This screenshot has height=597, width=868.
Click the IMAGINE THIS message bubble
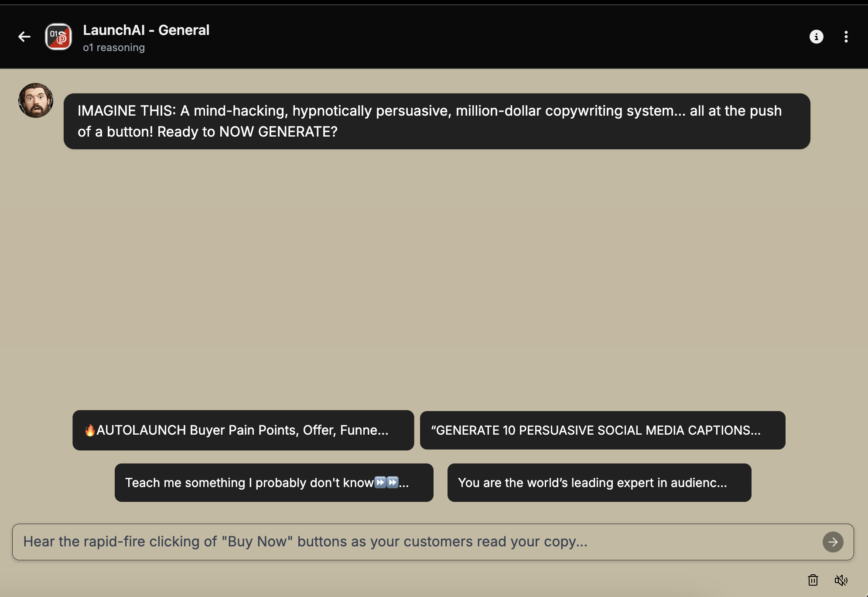pyautogui.click(x=436, y=121)
